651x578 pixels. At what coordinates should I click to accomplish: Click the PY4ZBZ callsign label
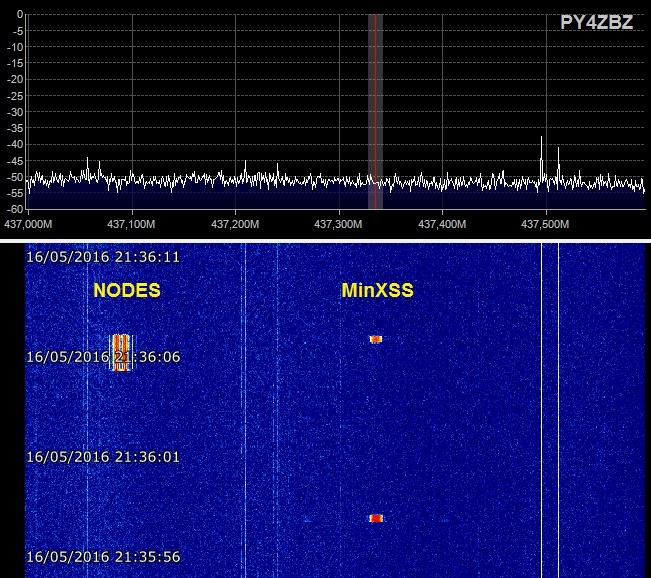tap(596, 22)
